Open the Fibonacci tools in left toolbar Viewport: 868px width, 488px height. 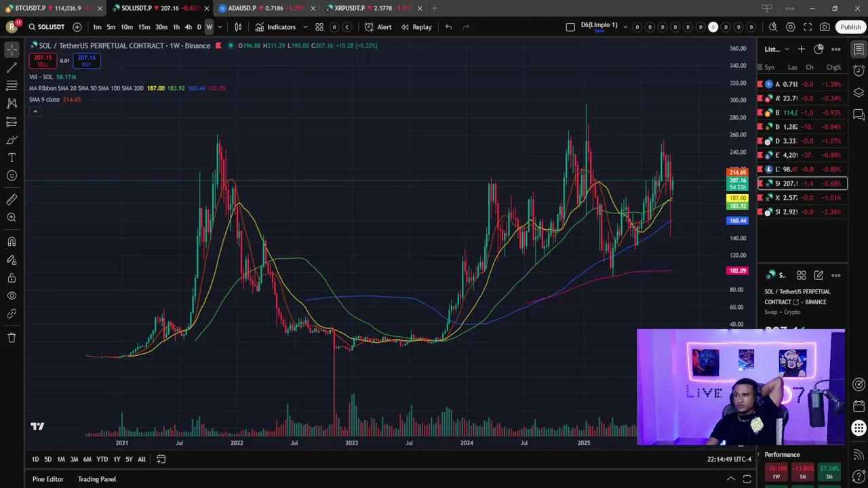[x=12, y=85]
